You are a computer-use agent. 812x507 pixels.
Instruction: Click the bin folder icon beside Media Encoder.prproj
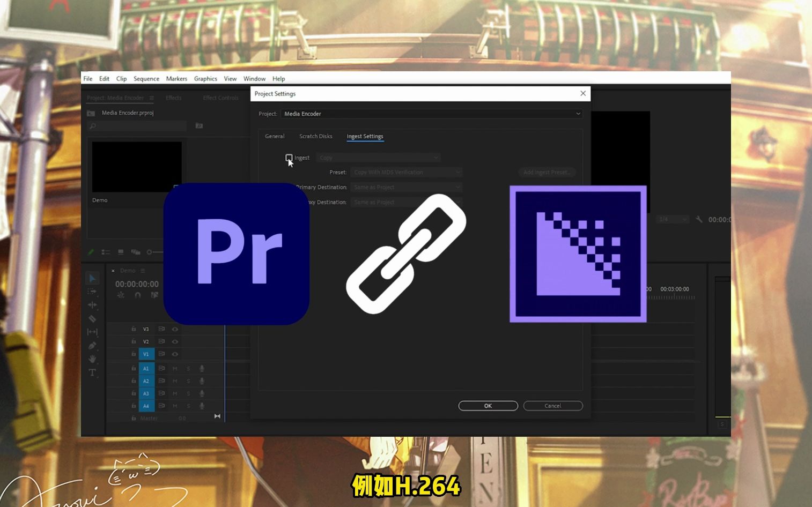(x=91, y=113)
